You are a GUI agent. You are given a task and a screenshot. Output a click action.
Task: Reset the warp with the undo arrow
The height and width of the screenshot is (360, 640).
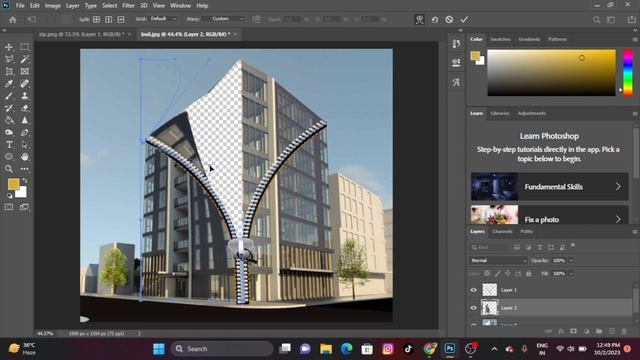(x=435, y=20)
